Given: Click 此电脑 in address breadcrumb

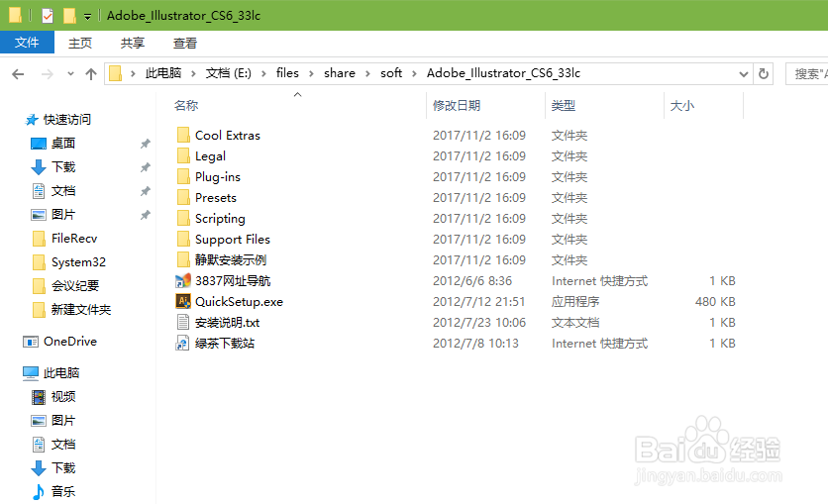Looking at the screenshot, I should pyautogui.click(x=163, y=73).
